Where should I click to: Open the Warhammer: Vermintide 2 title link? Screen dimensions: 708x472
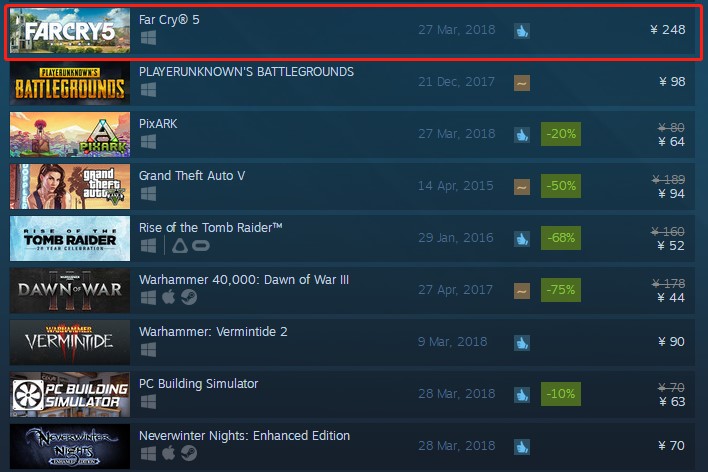(x=213, y=332)
